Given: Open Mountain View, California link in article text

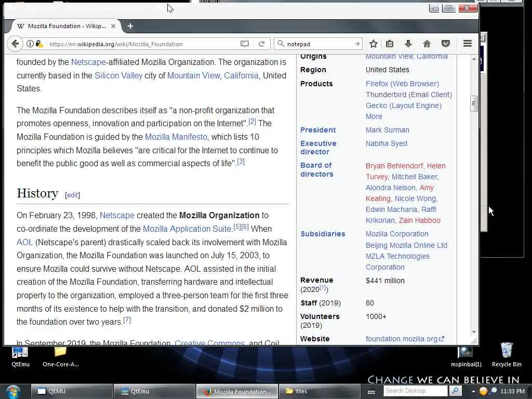Looking at the screenshot, I should [x=212, y=76].
